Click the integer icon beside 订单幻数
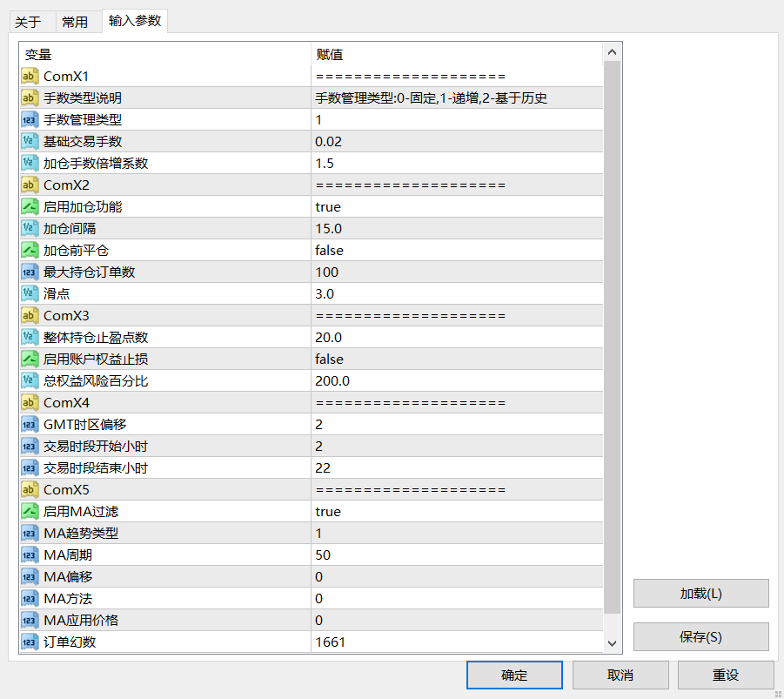The image size is (784, 699). pos(30,642)
